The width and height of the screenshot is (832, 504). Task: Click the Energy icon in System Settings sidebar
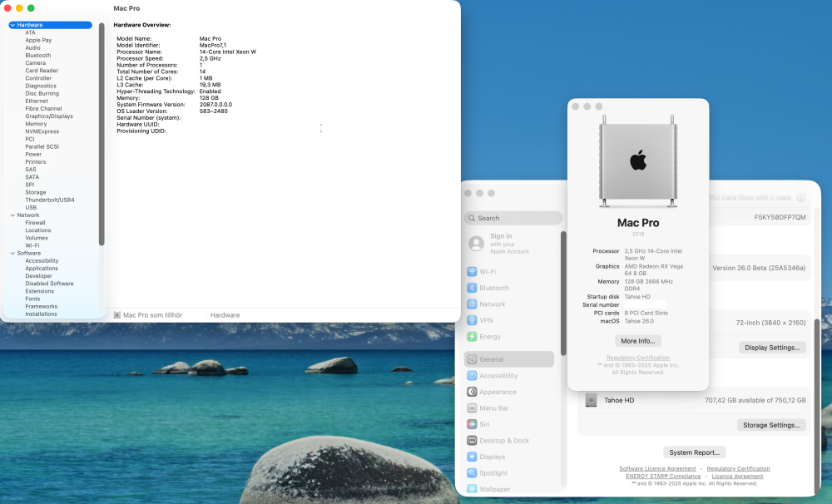pos(472,336)
